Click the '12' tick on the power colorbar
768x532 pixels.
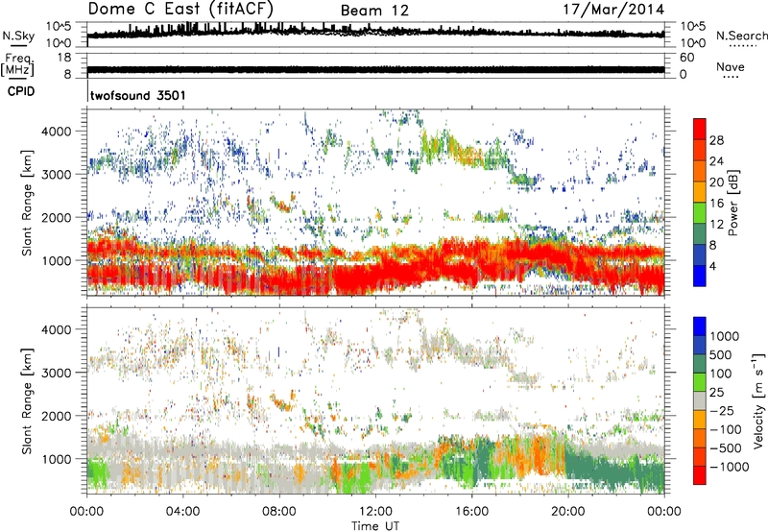pyautogui.click(x=716, y=225)
